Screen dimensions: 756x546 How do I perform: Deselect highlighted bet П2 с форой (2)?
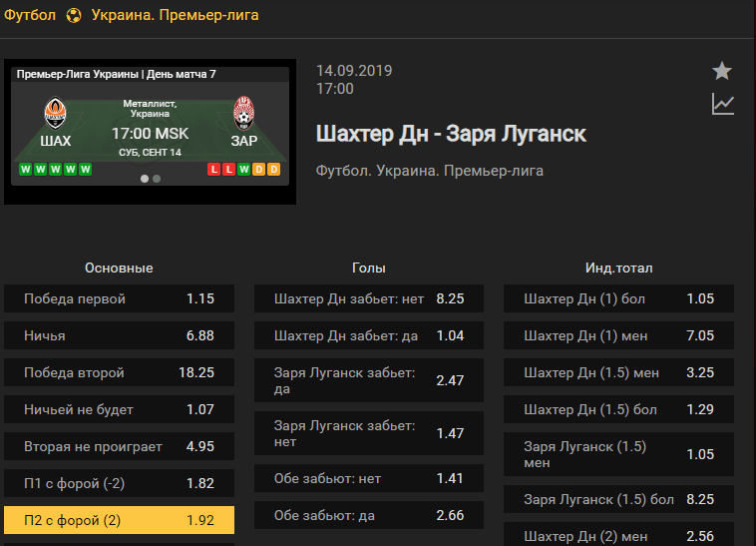[119, 520]
